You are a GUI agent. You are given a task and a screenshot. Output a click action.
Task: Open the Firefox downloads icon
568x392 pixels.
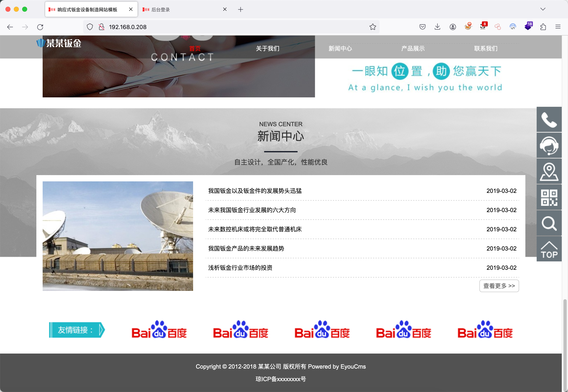coord(437,27)
